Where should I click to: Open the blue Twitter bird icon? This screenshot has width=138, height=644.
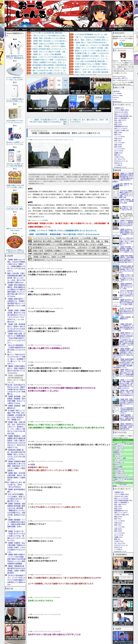[x=121, y=44]
